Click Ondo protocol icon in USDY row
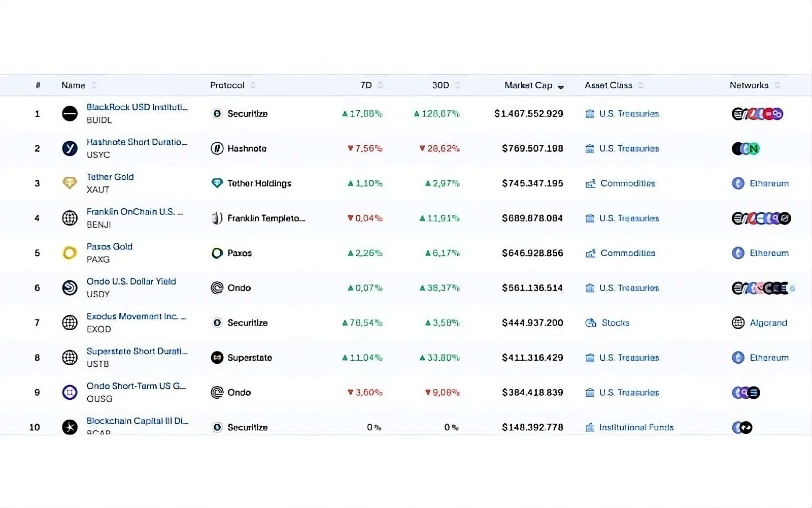This screenshot has height=508, width=812. pos(217,288)
